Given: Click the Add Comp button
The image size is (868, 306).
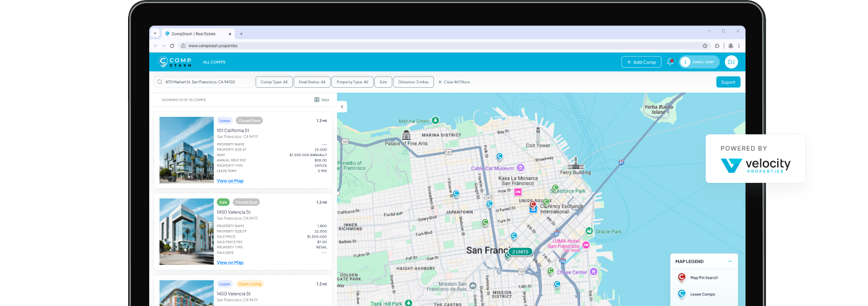Looking at the screenshot, I should (641, 62).
